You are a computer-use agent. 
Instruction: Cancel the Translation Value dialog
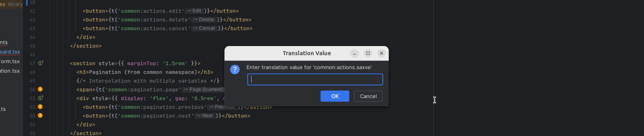[368, 96]
